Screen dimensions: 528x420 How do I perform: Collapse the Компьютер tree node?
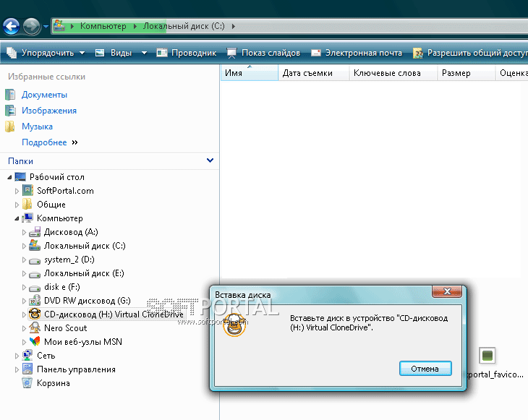click(x=17, y=219)
